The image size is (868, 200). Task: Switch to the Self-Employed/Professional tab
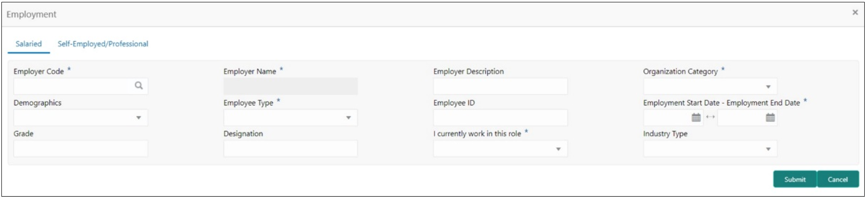tap(103, 44)
